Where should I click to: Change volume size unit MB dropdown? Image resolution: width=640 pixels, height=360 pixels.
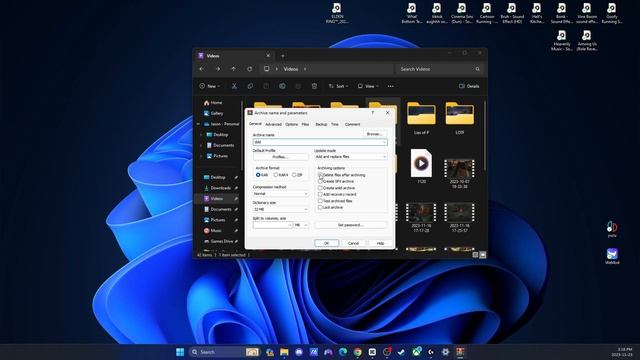301,225
